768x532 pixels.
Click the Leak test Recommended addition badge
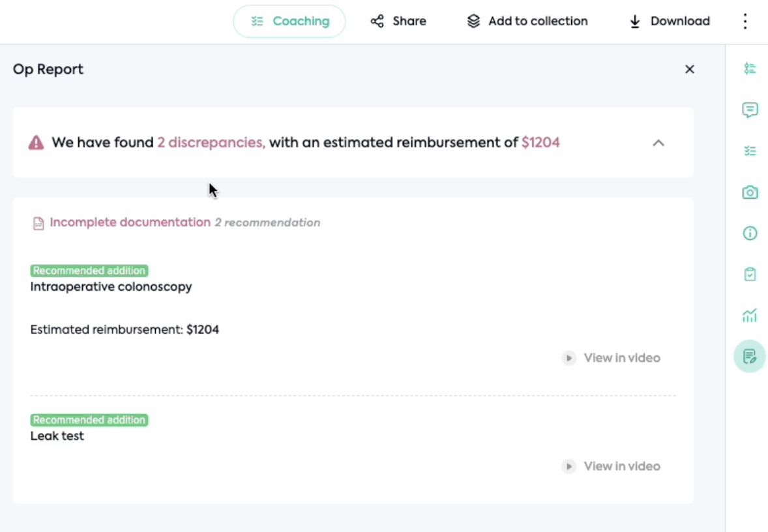(x=89, y=420)
